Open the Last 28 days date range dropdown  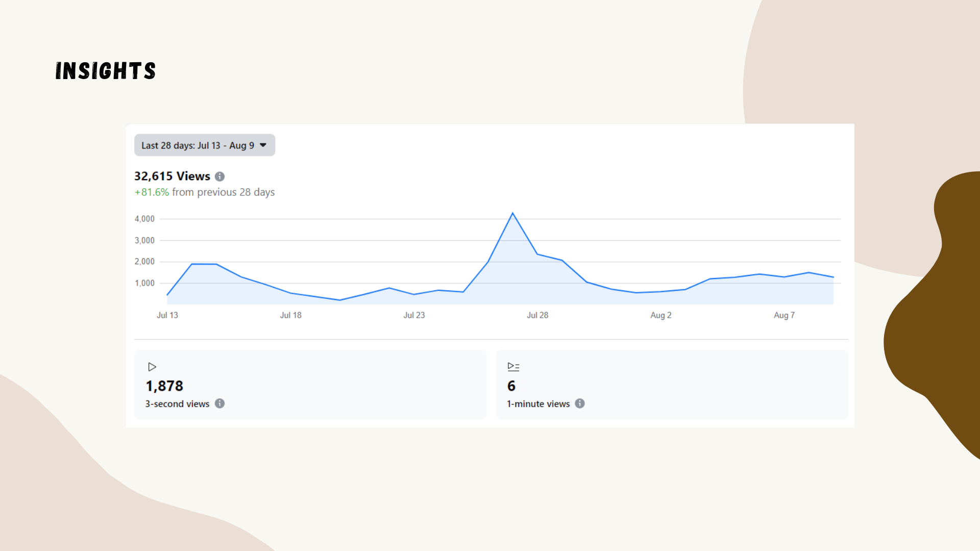pyautogui.click(x=204, y=145)
